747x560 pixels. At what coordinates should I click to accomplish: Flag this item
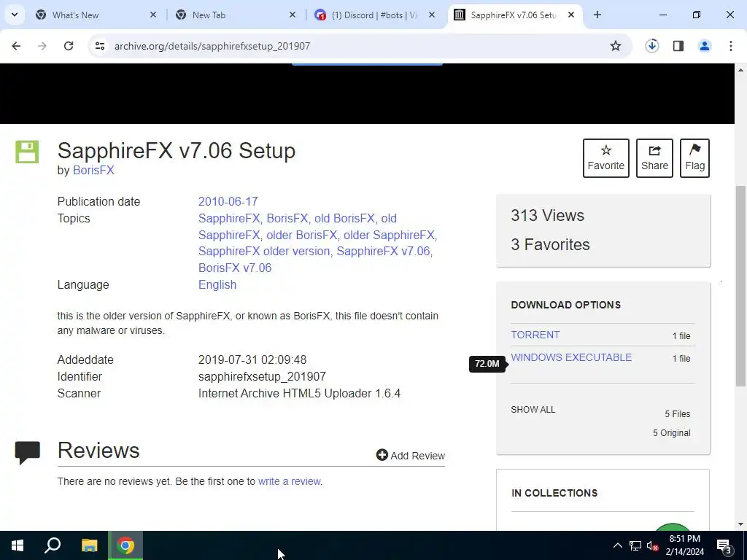694,158
